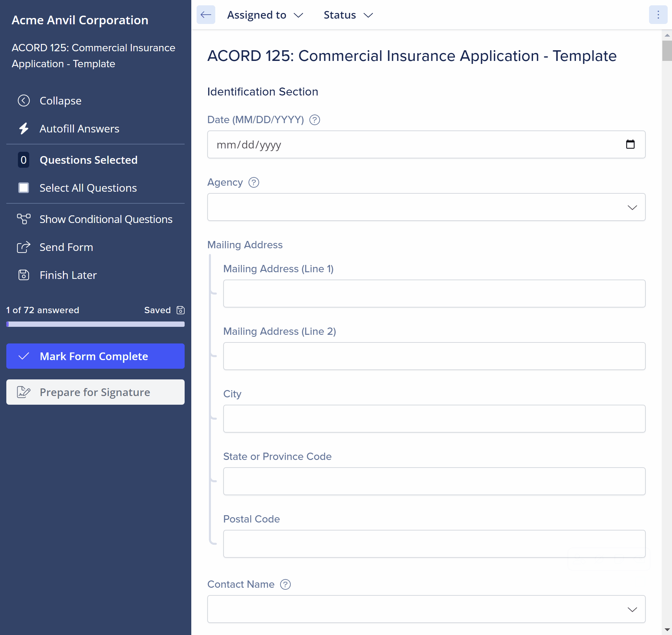
Task: Click the Prepare for Signature pen icon
Action: 24,392
